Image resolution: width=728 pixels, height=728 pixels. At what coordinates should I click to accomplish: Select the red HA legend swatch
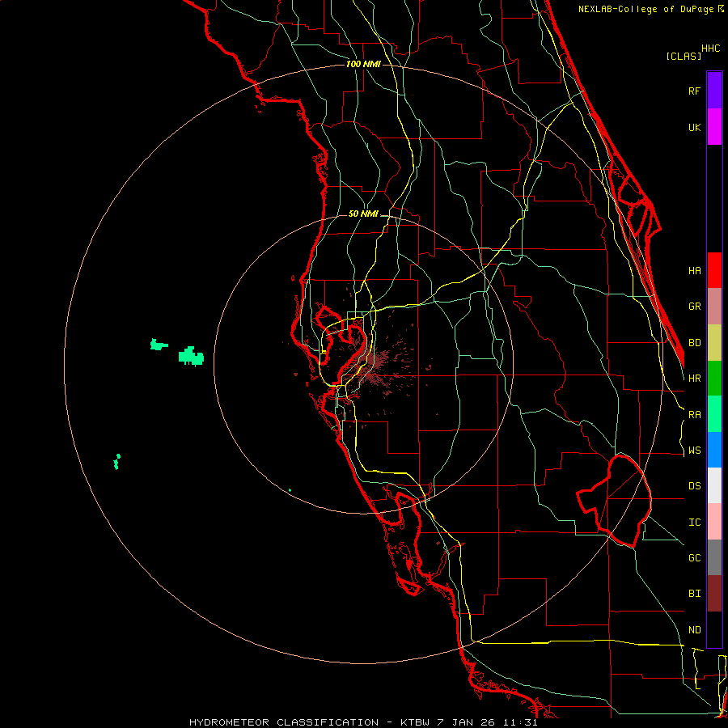[714, 270]
